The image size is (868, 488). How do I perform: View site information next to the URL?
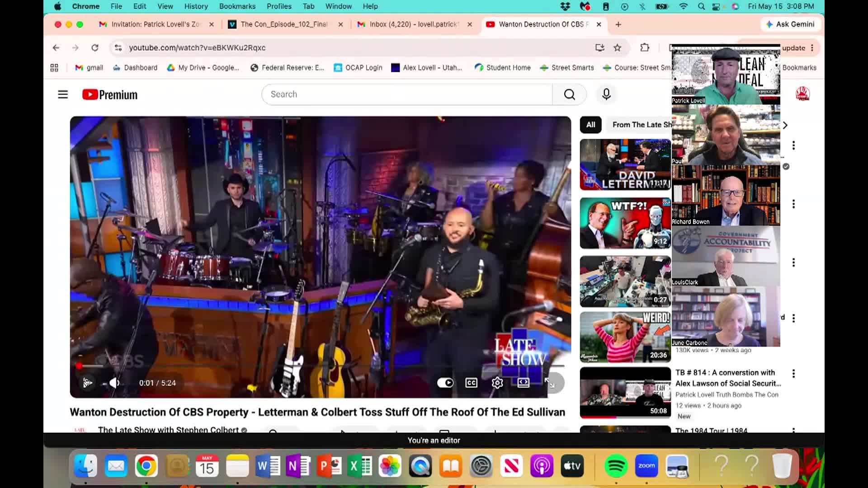tap(118, 48)
